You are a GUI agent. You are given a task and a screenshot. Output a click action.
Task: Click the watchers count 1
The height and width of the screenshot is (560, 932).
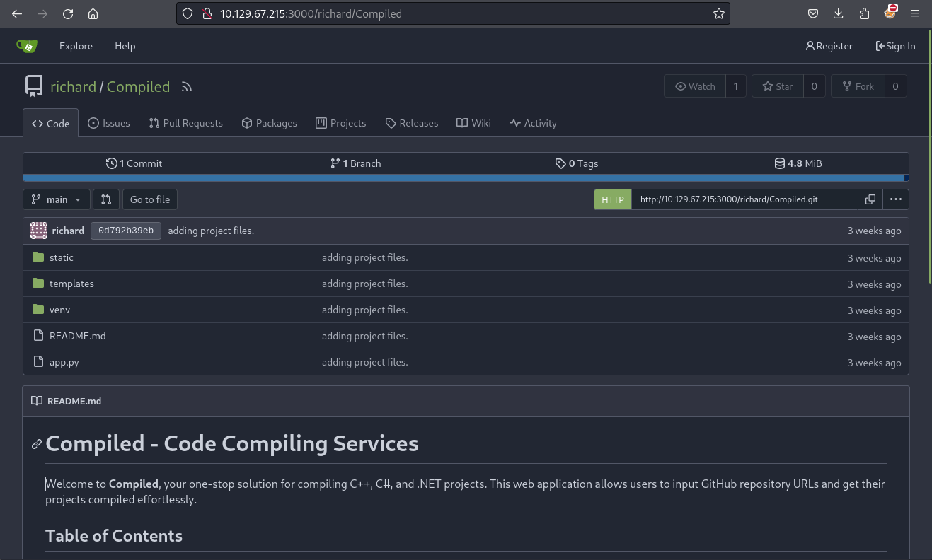tap(735, 86)
